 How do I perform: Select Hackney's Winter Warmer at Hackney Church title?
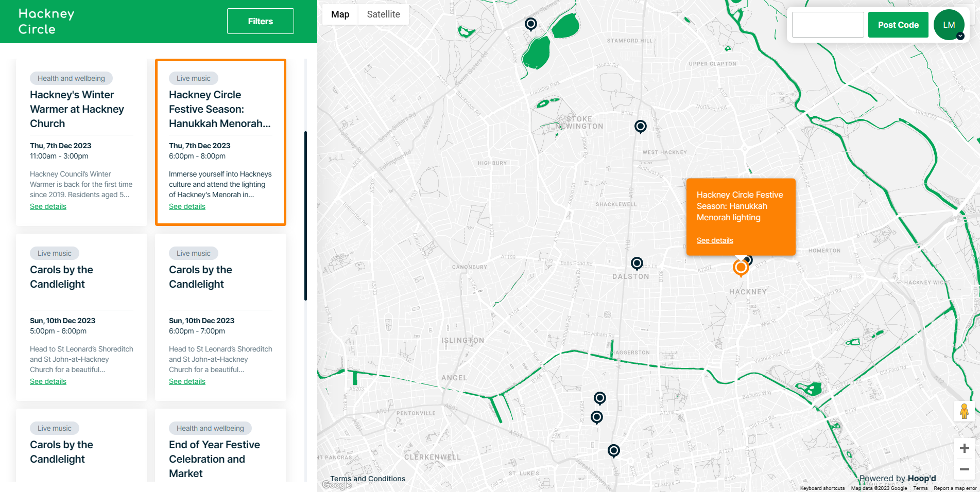coord(77,109)
